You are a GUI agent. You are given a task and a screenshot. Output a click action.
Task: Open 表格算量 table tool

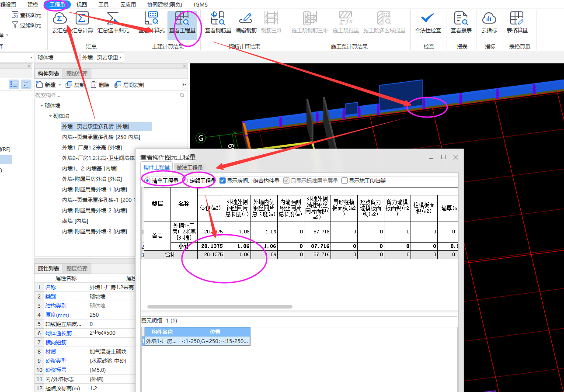click(517, 23)
